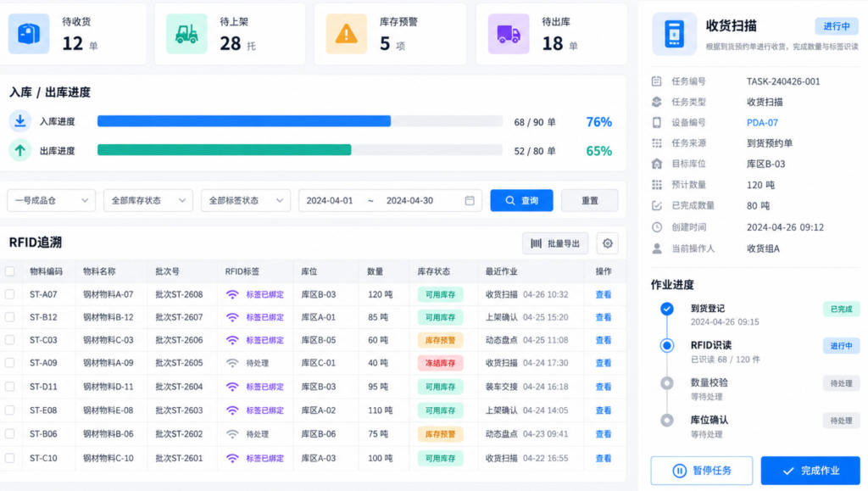
Task: Click the 查询 search button
Action: pyautogui.click(x=521, y=200)
